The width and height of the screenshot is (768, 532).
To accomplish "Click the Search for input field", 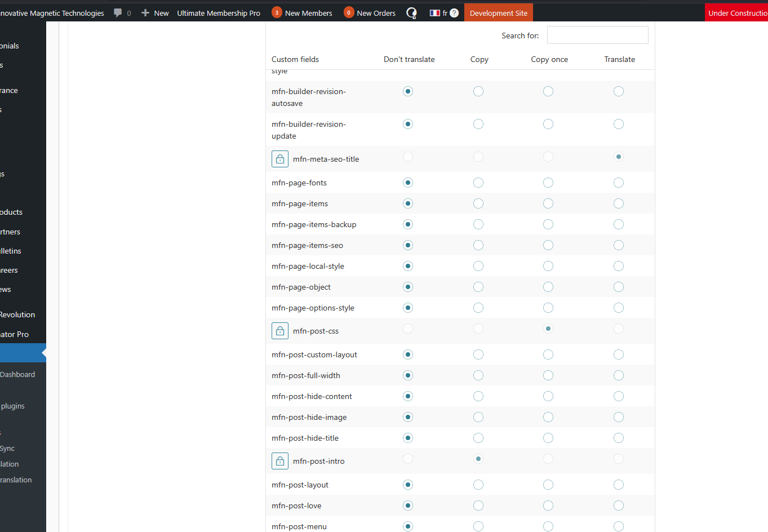I will 597,35.
